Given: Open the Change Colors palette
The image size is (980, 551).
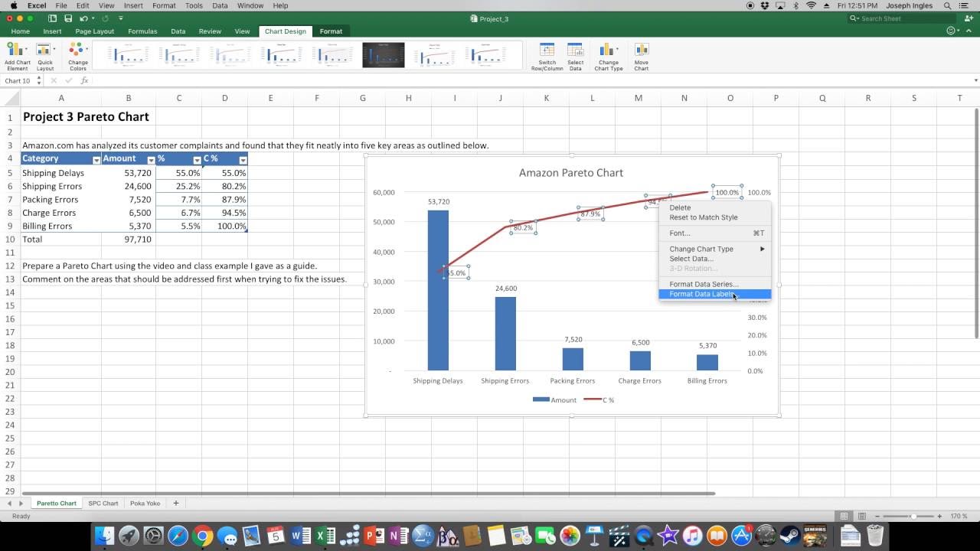Looking at the screenshot, I should pos(78,55).
